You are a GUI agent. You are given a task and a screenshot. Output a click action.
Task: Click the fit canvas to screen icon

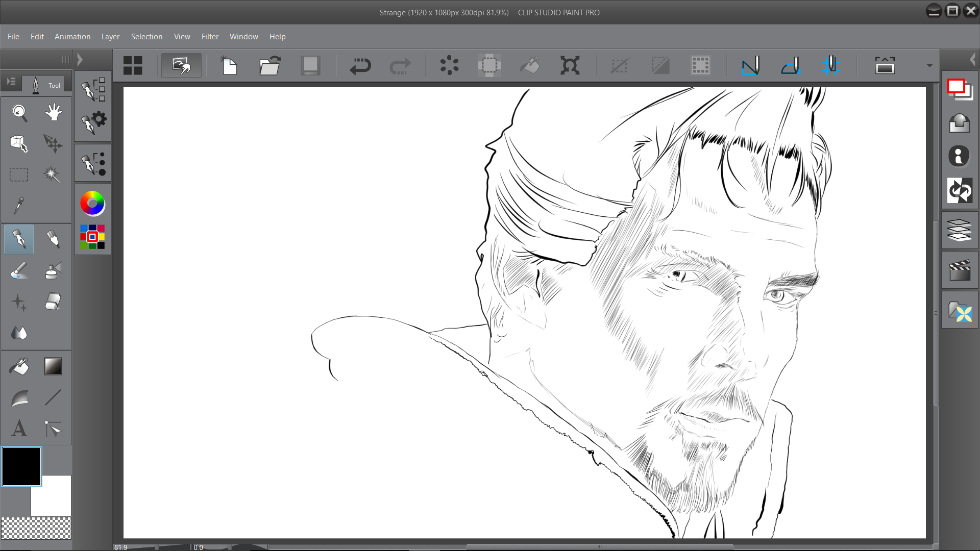click(x=885, y=65)
